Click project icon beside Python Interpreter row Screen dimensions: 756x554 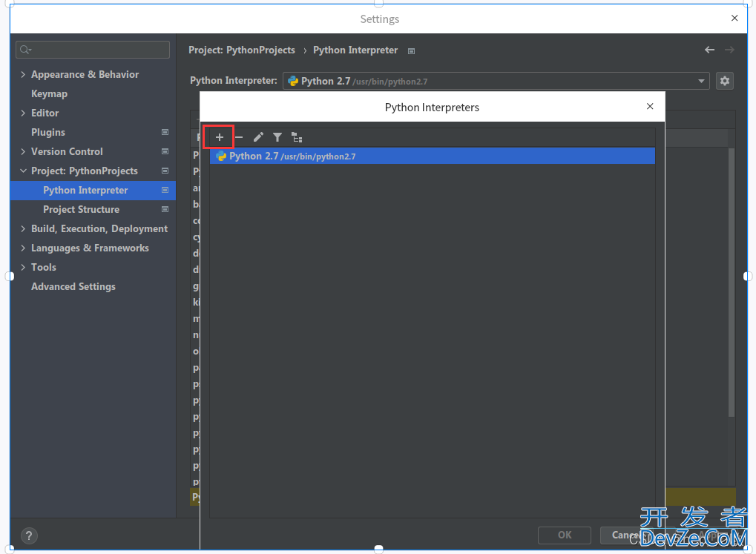tap(165, 190)
